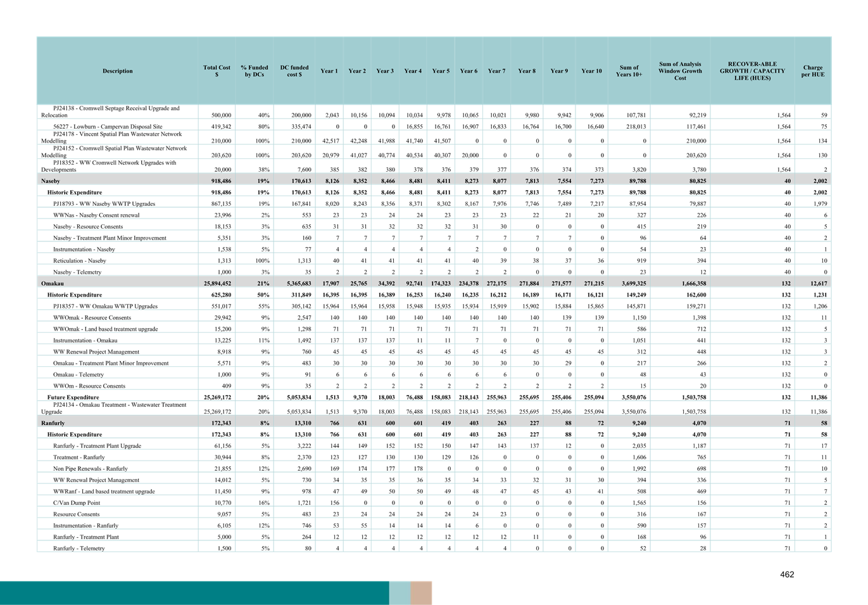Click the Omakau row label

[53, 284]
